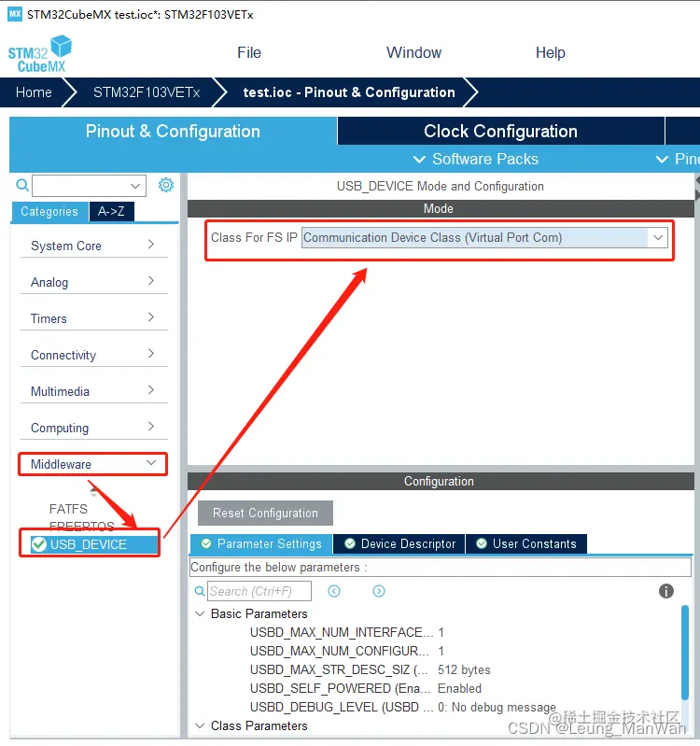The height and width of the screenshot is (746, 700).
Task: Open the gear settings icon beside search
Action: (x=166, y=185)
